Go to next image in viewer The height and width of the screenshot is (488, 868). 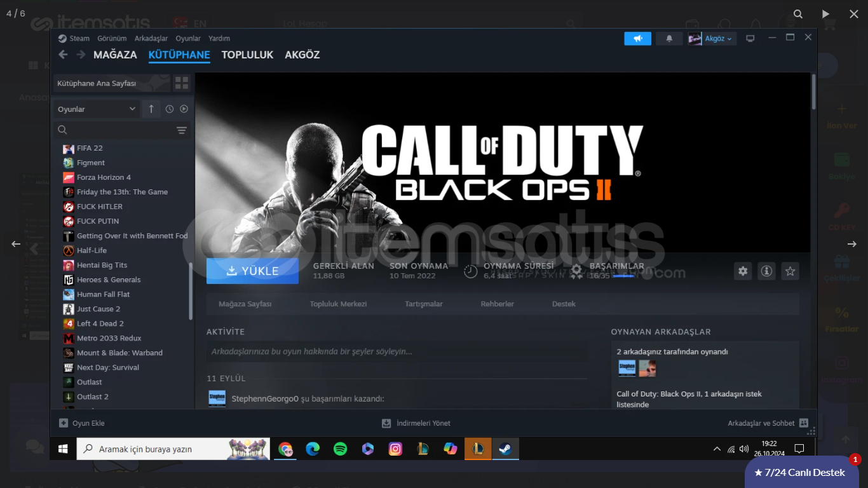852,244
